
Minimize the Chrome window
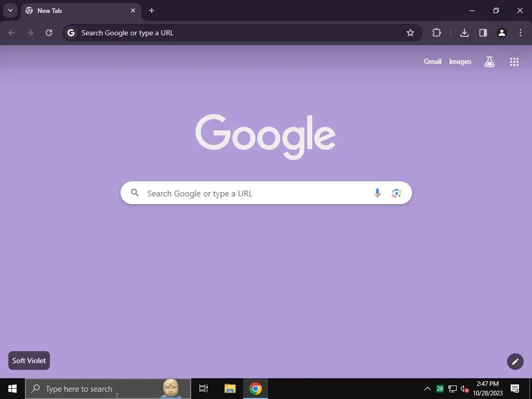pos(472,10)
